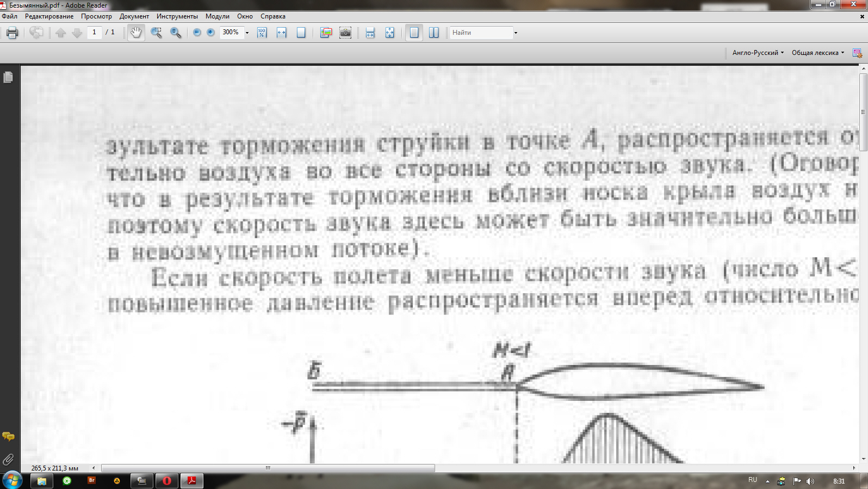Zoom out with the minus button
The image size is (868, 489).
point(197,33)
